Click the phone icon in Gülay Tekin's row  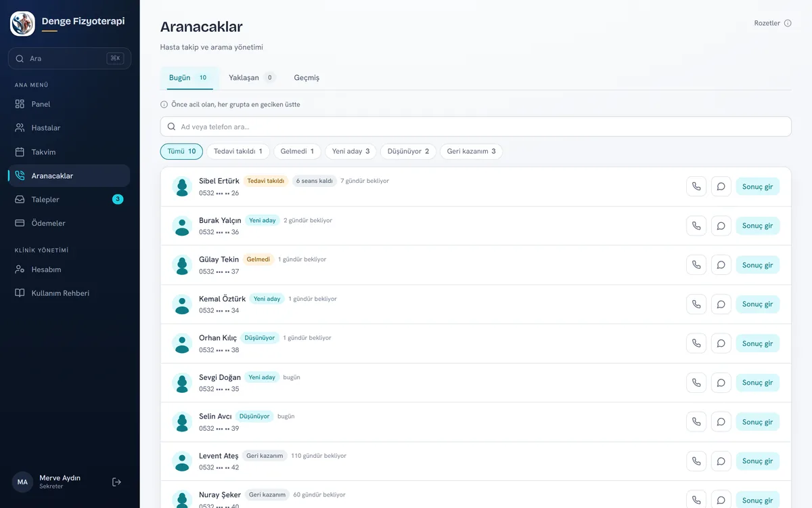point(696,265)
